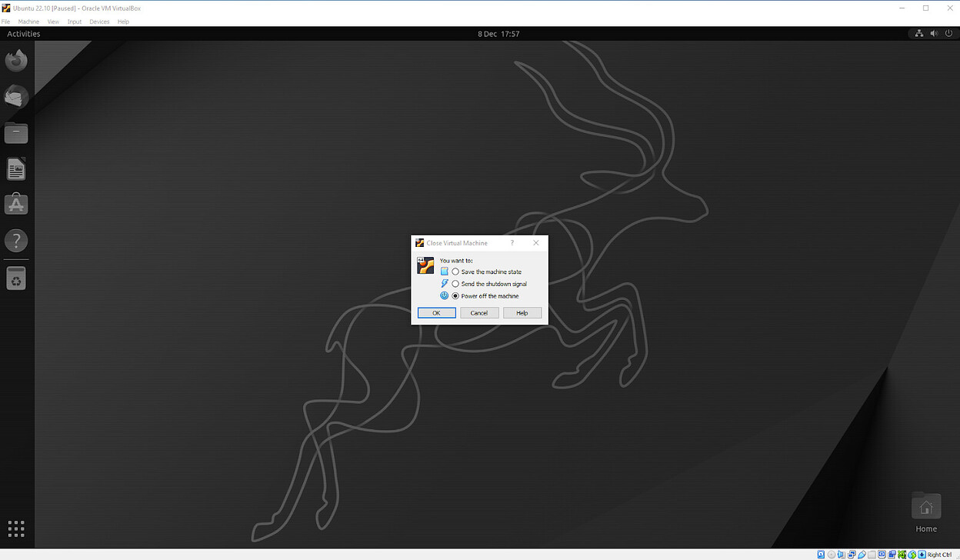
Task: Open the Devices menu in VirtualBox
Action: click(x=99, y=22)
